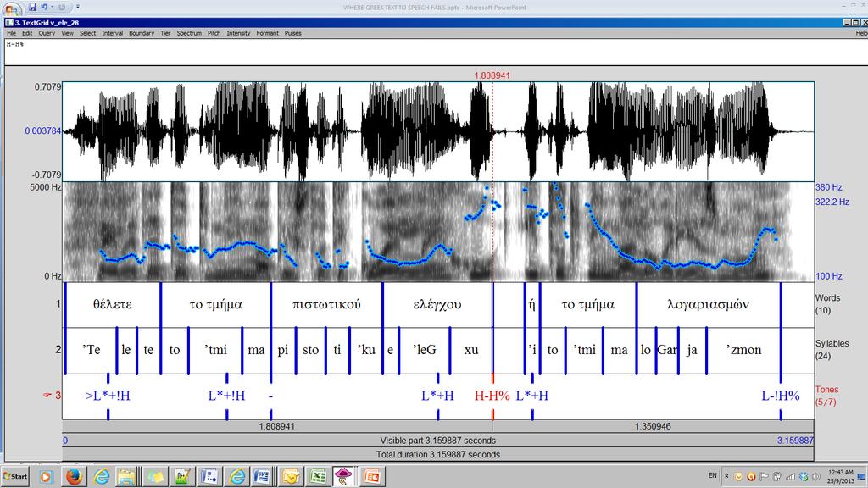Open the Help menu
Image resolution: width=868 pixels, height=488 pixels.
coord(861,33)
